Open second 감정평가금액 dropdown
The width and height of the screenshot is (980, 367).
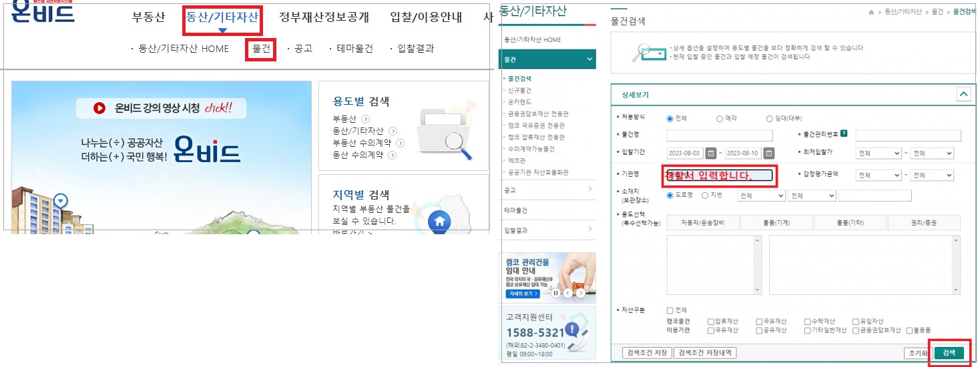click(932, 175)
